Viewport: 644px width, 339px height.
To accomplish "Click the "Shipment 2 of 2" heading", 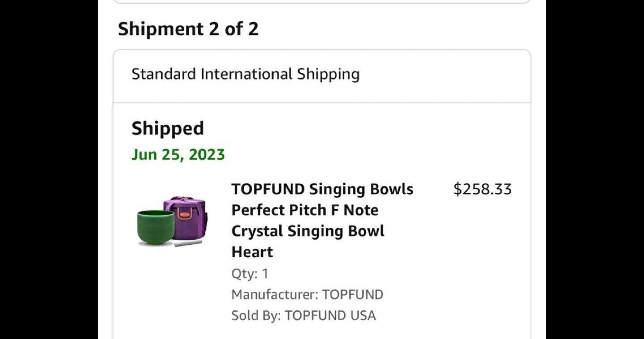I will pos(188,29).
